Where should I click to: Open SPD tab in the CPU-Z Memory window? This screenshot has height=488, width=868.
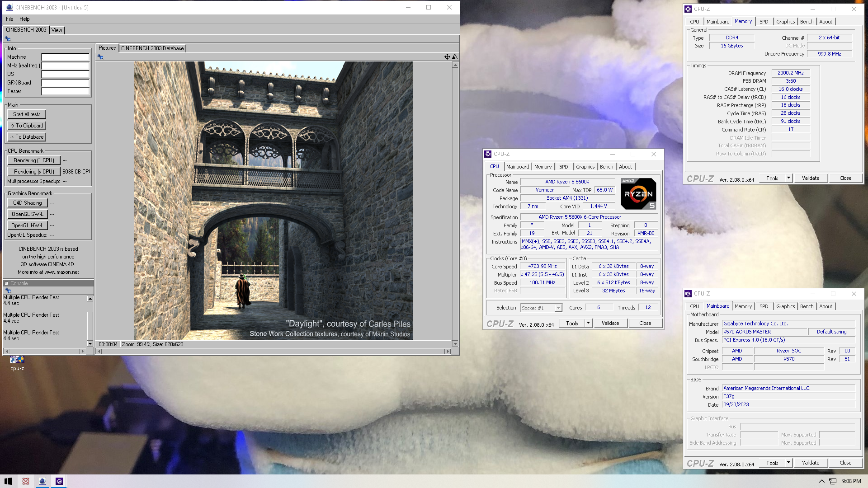coord(764,22)
